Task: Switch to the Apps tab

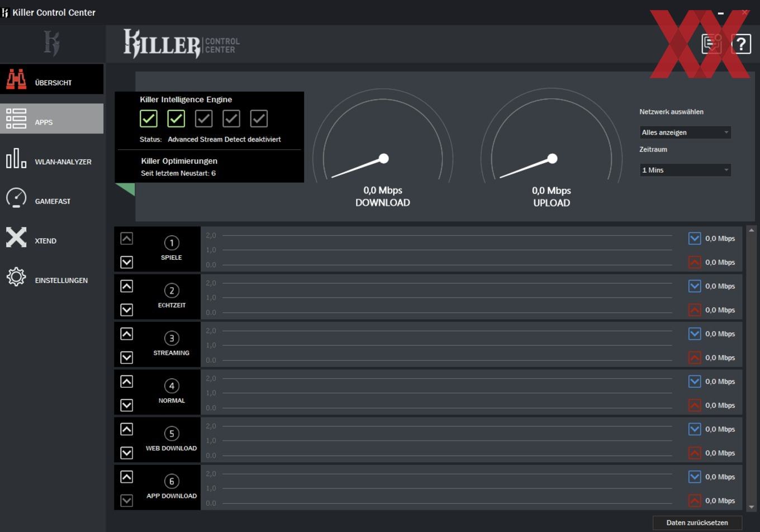Action: 52,118
